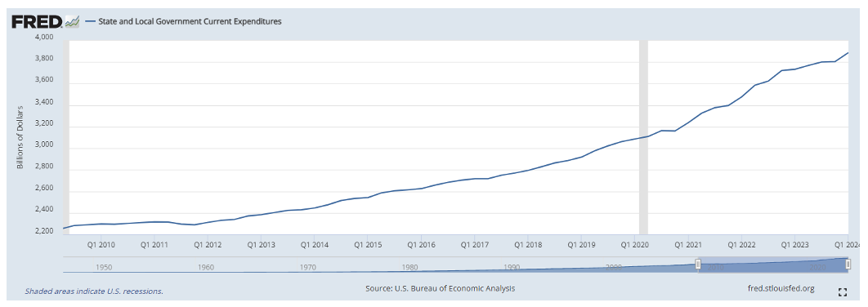Click the 1980 label in the navigator timeline
The height and width of the screenshot is (307, 868).
409,267
